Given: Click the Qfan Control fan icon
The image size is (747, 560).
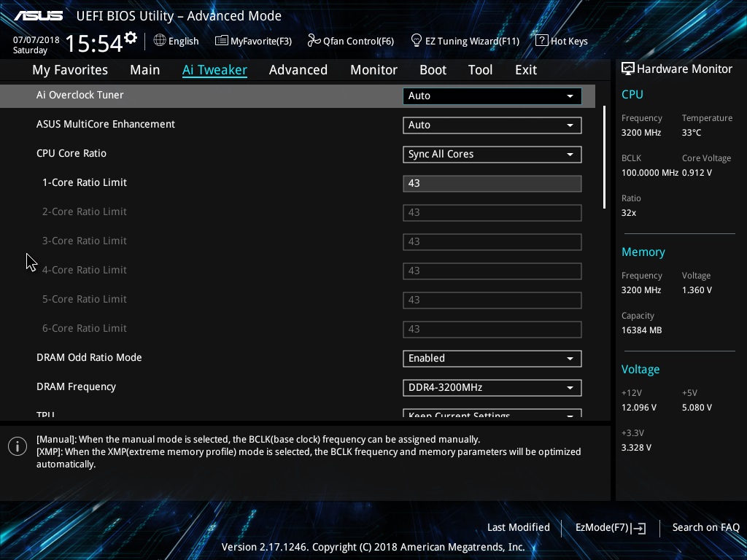Looking at the screenshot, I should tap(314, 41).
